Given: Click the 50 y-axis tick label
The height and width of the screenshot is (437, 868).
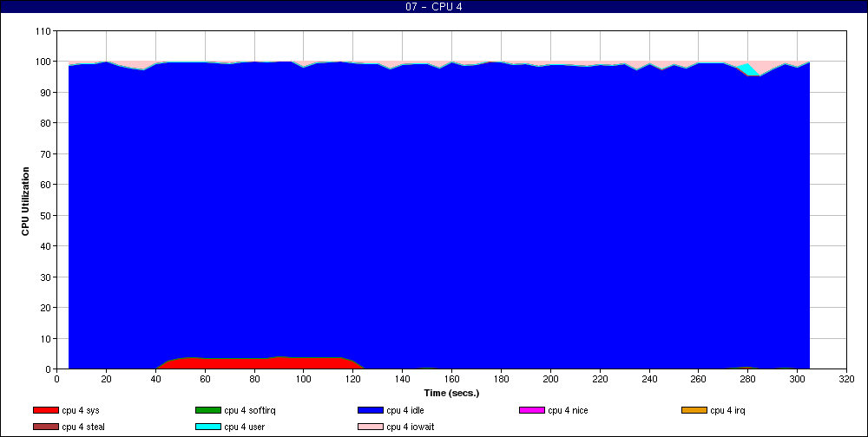Looking at the screenshot, I should tap(46, 215).
